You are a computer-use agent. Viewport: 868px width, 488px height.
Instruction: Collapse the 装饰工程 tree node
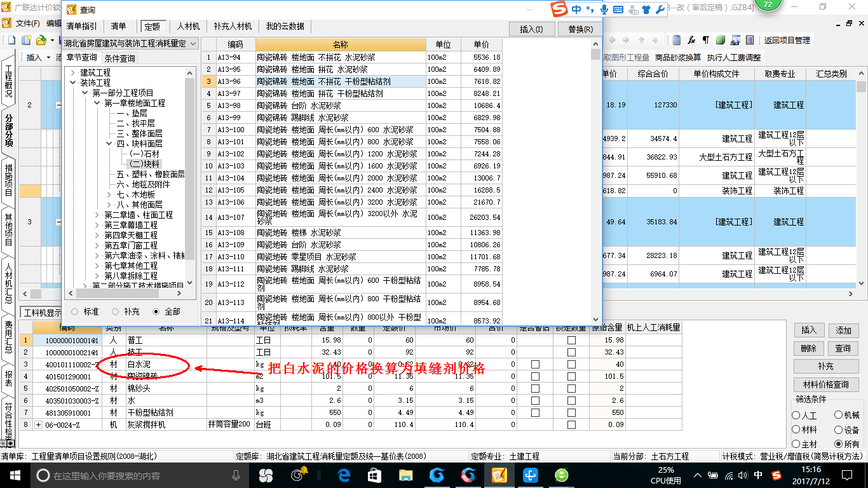pos(74,83)
